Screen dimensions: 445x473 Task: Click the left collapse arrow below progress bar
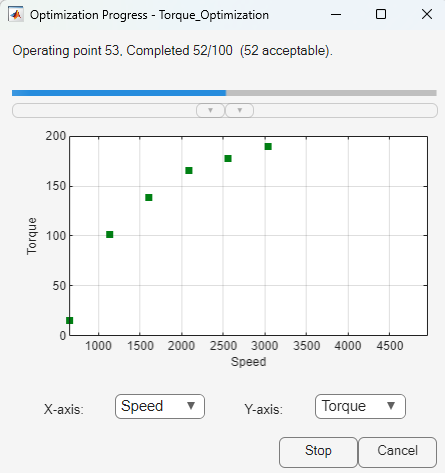210,110
